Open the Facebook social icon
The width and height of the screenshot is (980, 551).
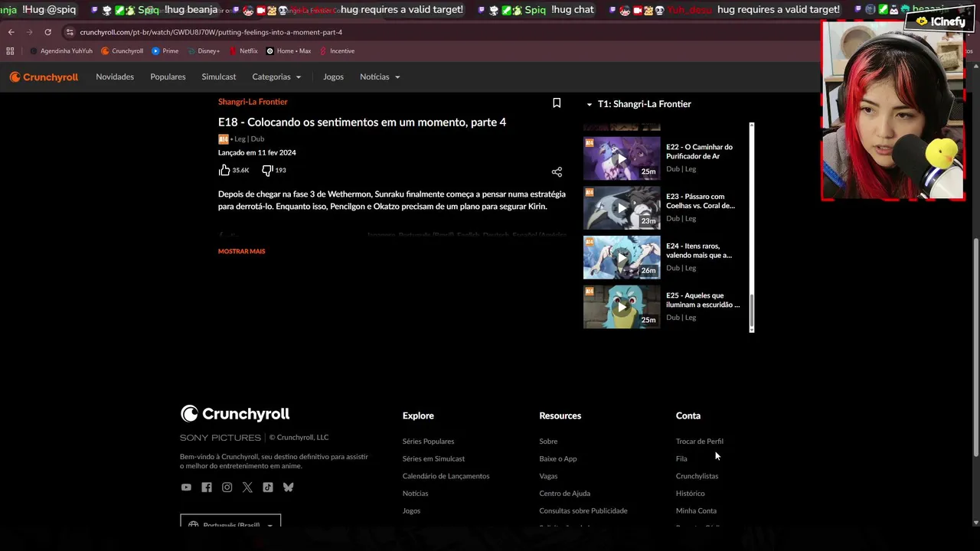coord(207,487)
